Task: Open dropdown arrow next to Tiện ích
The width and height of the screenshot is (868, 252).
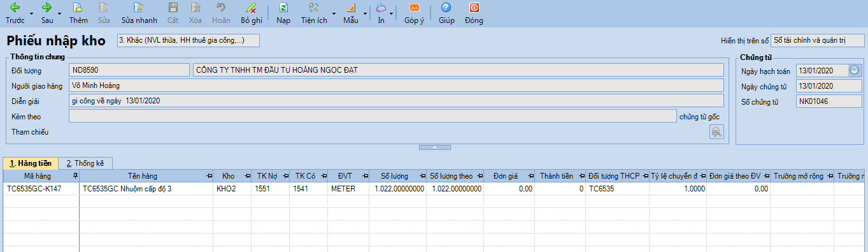Action: 334,13
